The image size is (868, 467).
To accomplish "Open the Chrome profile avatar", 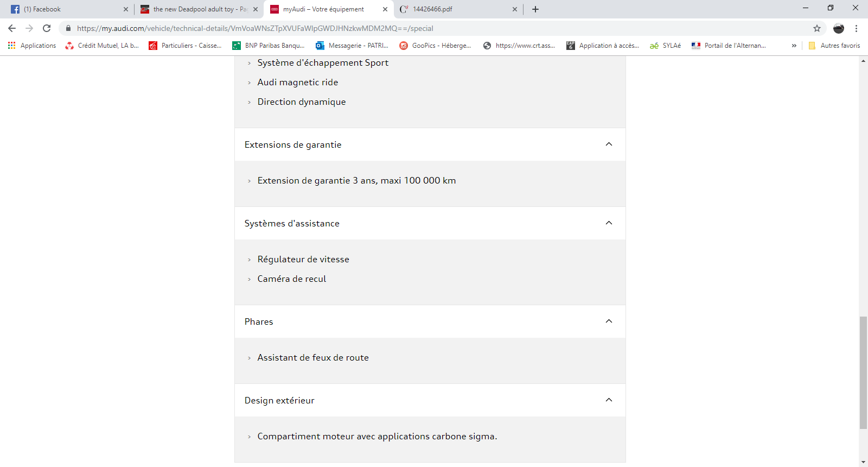I will (x=838, y=28).
